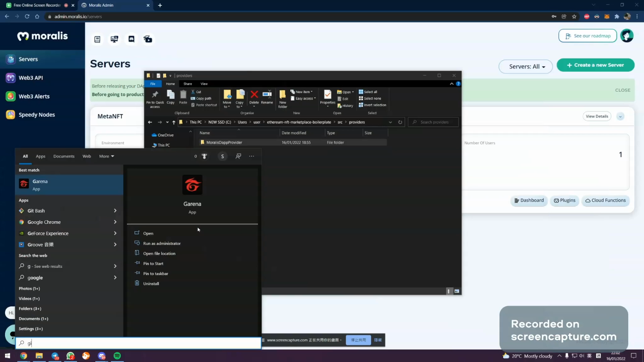Click Rename in the Organise group

267,97
